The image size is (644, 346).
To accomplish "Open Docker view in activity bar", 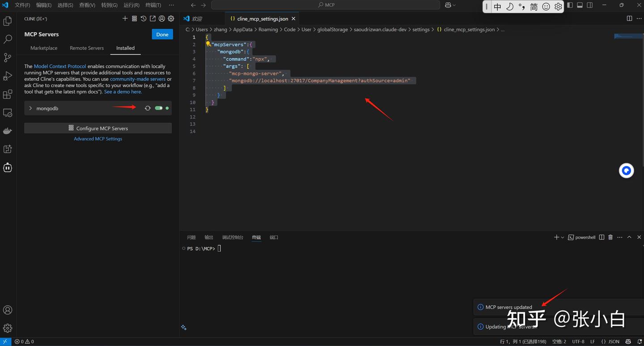I will tap(8, 131).
